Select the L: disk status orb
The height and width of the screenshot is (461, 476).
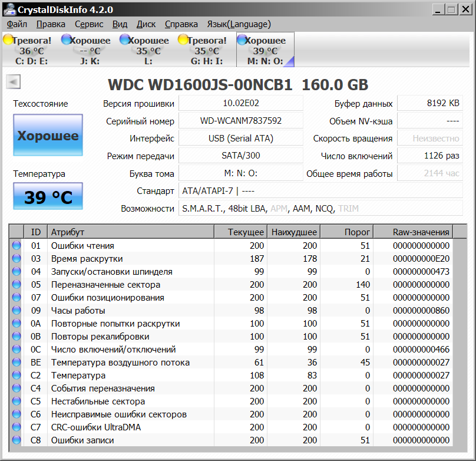124,40
